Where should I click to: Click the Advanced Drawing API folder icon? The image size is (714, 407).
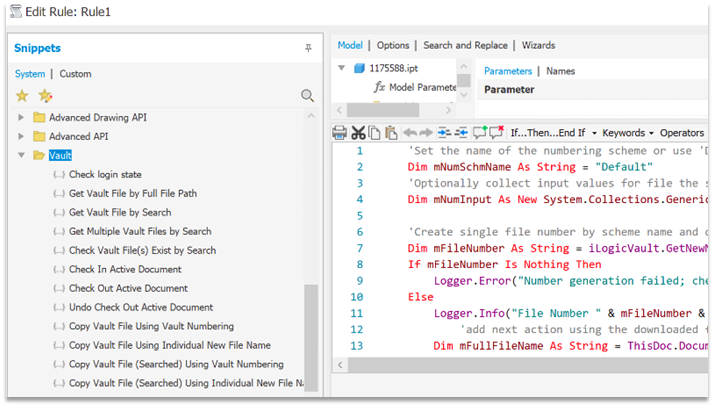coord(39,117)
